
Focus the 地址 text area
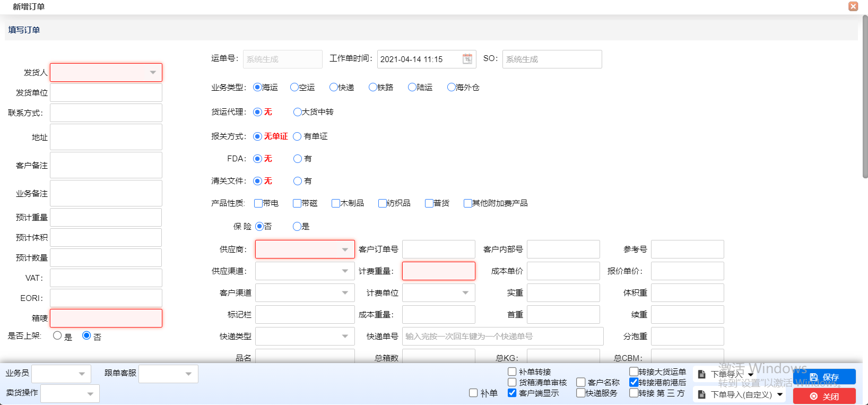click(106, 137)
